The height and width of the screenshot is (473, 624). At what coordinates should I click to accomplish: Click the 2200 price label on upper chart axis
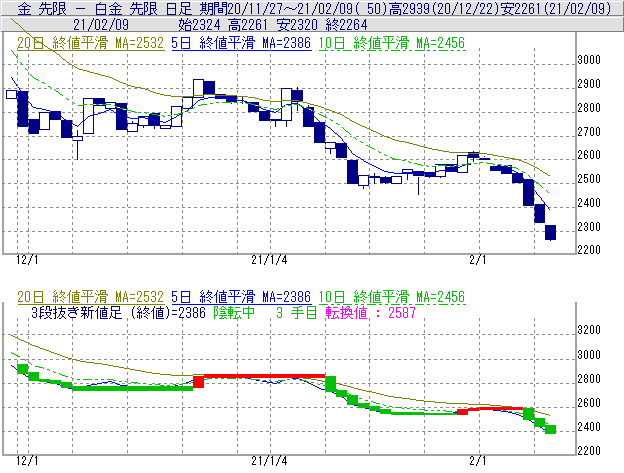(589, 250)
